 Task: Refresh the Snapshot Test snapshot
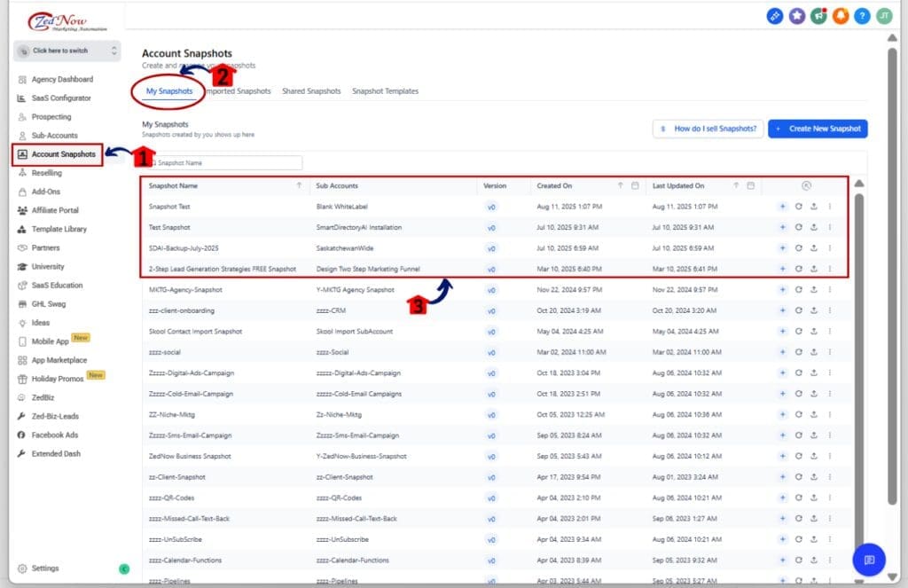pos(799,205)
